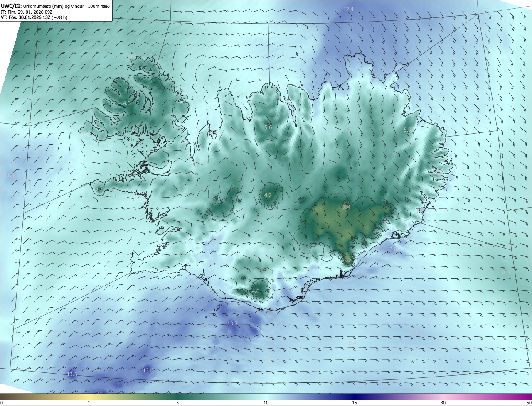
Task: Click the dark navy part of the colour bar
Action: [x=355, y=397]
